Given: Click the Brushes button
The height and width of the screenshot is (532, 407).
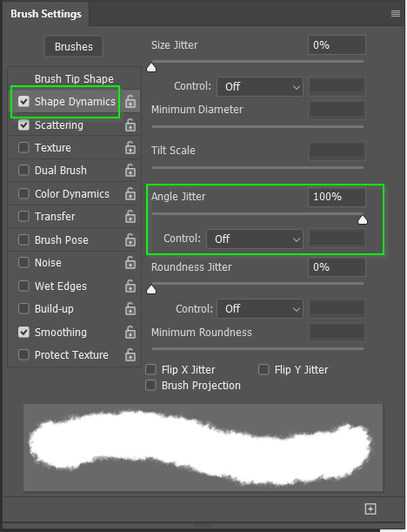Looking at the screenshot, I should click(74, 46).
